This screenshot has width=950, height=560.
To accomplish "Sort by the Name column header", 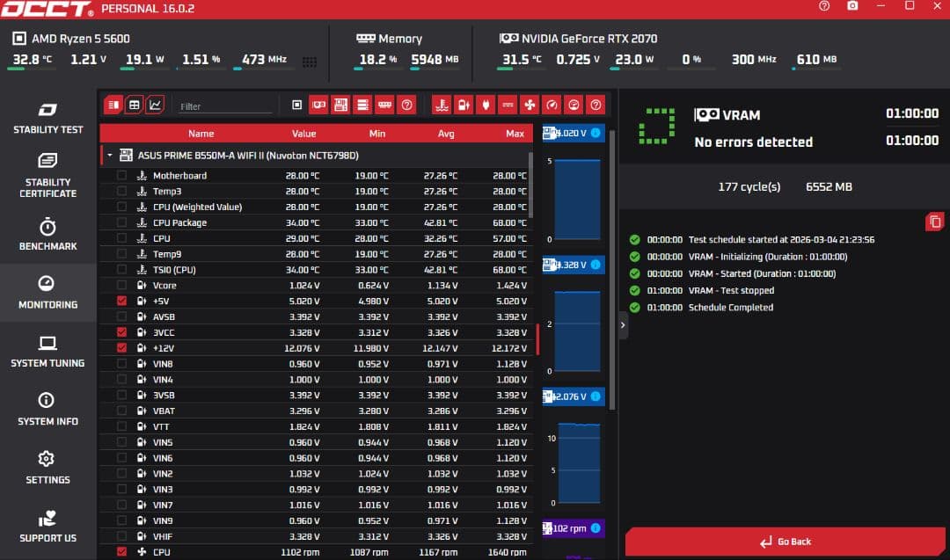I will click(201, 134).
